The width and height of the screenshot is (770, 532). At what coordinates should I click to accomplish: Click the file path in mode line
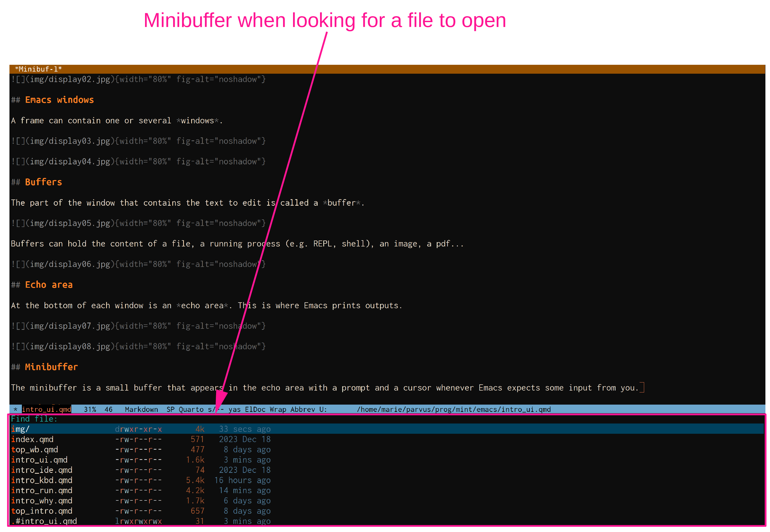(x=453, y=409)
